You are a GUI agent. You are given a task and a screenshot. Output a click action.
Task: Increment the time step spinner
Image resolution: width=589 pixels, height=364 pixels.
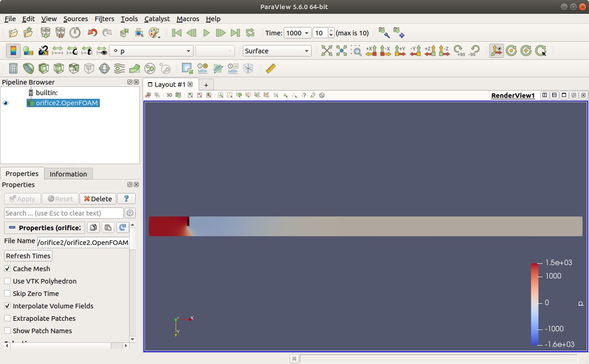(x=332, y=30)
